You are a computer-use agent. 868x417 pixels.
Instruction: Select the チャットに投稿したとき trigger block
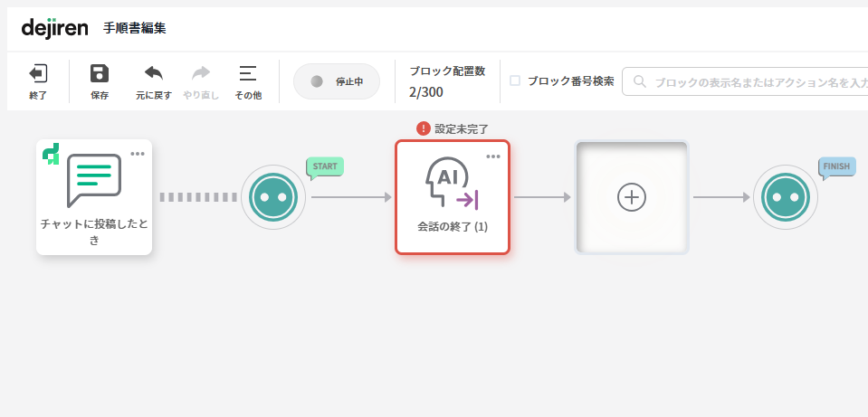[x=94, y=197]
